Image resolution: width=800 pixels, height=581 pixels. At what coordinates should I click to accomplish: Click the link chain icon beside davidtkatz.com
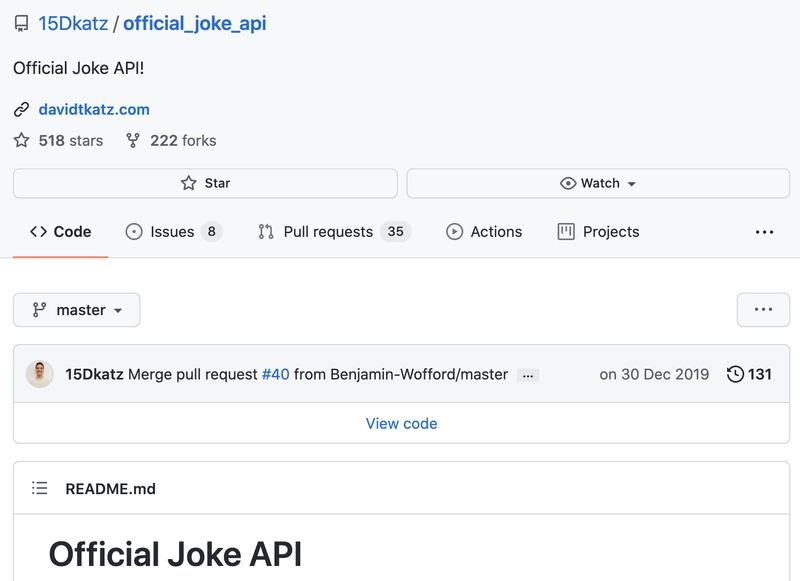coord(21,109)
